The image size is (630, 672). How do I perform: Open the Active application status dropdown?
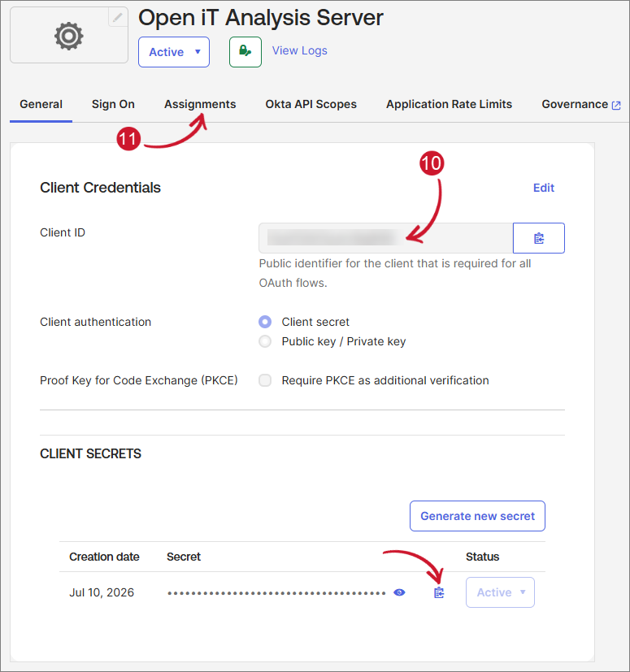click(x=174, y=52)
